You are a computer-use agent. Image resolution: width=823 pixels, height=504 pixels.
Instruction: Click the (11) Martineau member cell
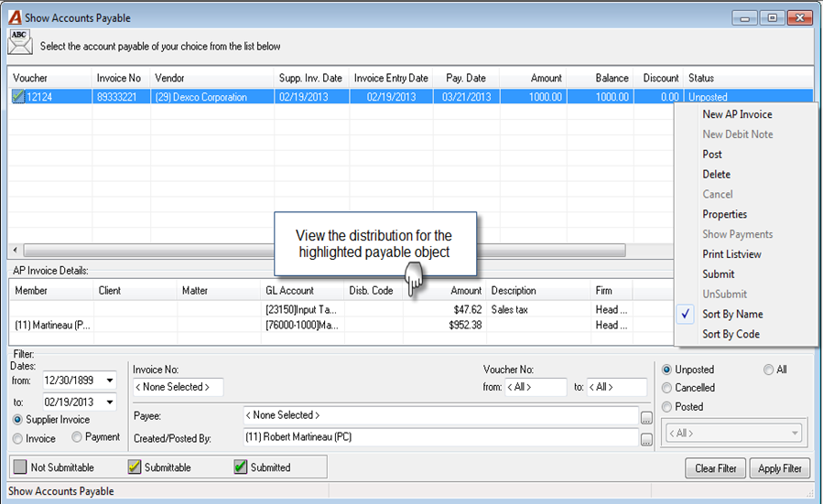pyautogui.click(x=52, y=325)
